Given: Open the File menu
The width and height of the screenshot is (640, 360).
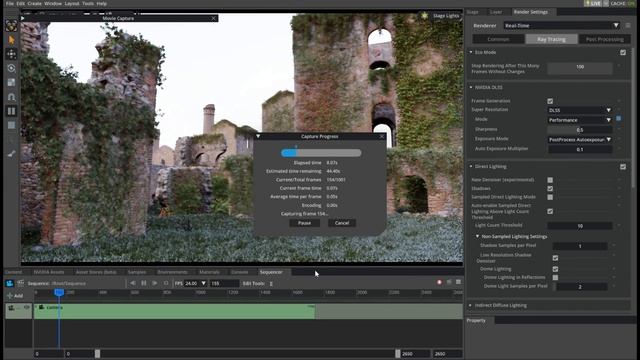Looking at the screenshot, I should [x=10, y=3].
